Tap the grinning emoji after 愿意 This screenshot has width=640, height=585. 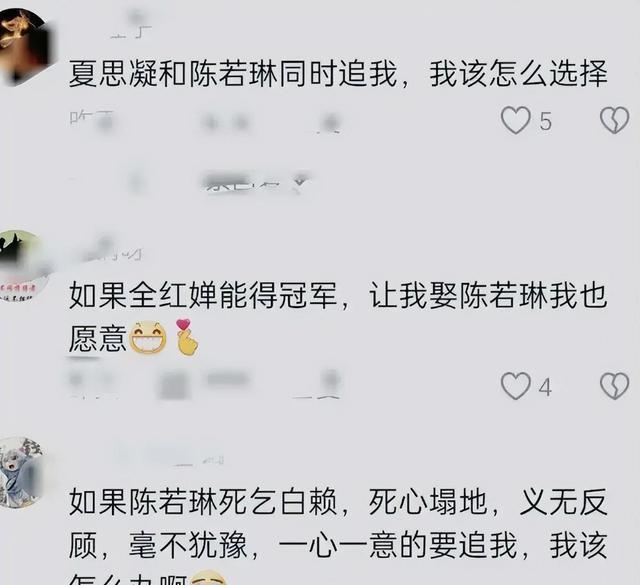(148, 338)
